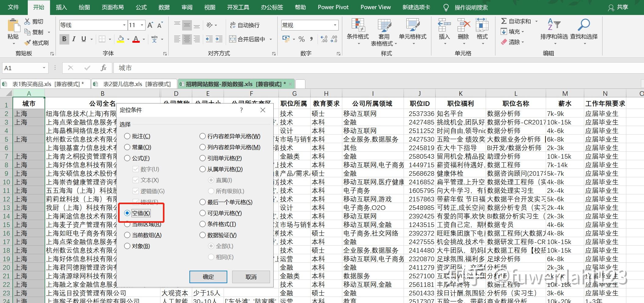Select the 批注(C) radio option
This screenshot has height=303, width=644.
(x=127, y=136)
